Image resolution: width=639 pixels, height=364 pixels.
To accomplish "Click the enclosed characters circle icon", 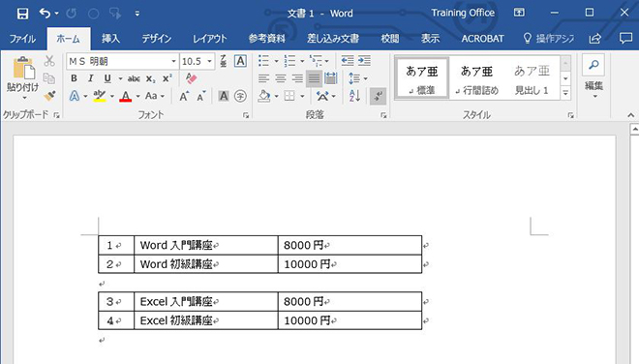I will click(x=240, y=96).
